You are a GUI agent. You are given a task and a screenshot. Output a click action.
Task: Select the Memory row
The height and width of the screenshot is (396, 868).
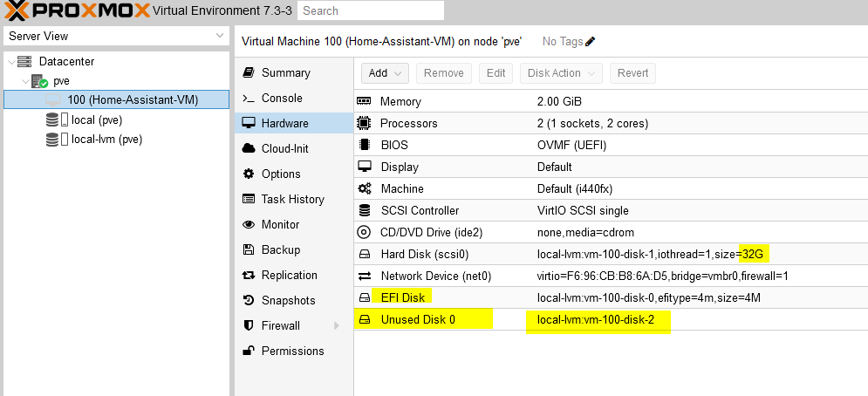click(x=611, y=102)
